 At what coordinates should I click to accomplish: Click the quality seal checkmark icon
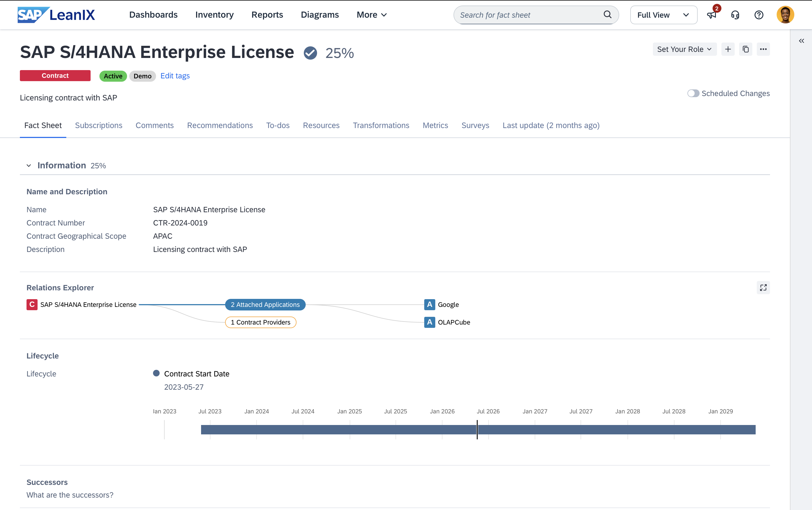coord(310,53)
